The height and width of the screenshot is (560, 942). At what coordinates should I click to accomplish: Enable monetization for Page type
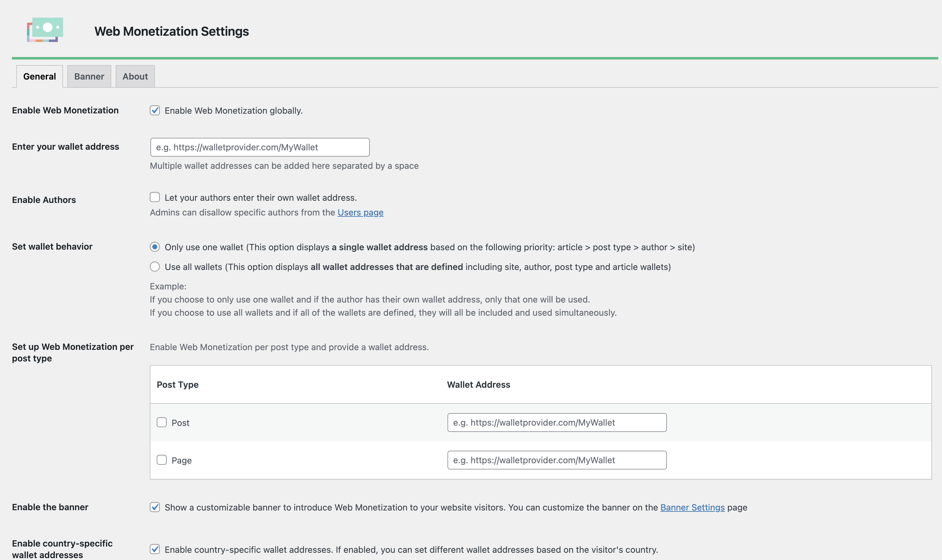tap(162, 460)
